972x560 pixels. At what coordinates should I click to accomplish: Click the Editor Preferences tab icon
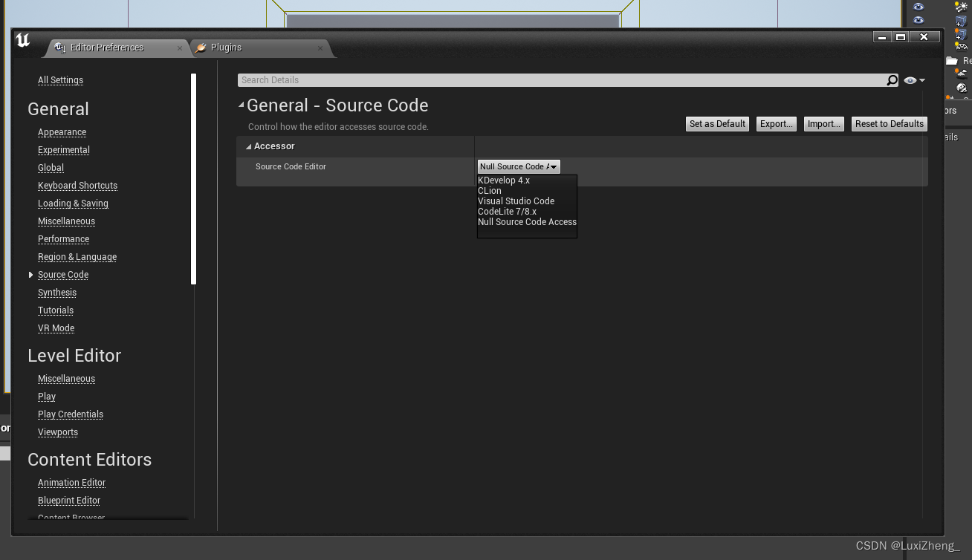coord(61,48)
